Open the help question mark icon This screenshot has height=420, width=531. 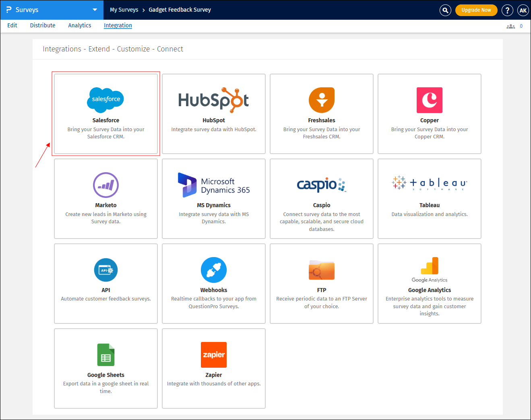click(507, 10)
